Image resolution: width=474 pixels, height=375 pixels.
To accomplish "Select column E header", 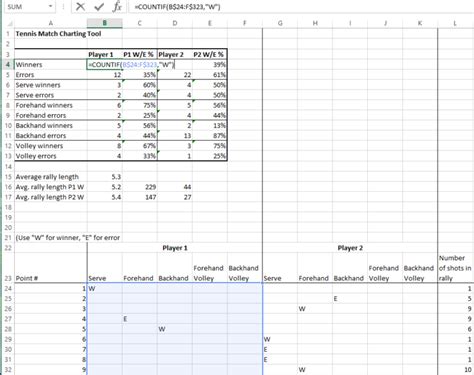I will click(210, 23).
